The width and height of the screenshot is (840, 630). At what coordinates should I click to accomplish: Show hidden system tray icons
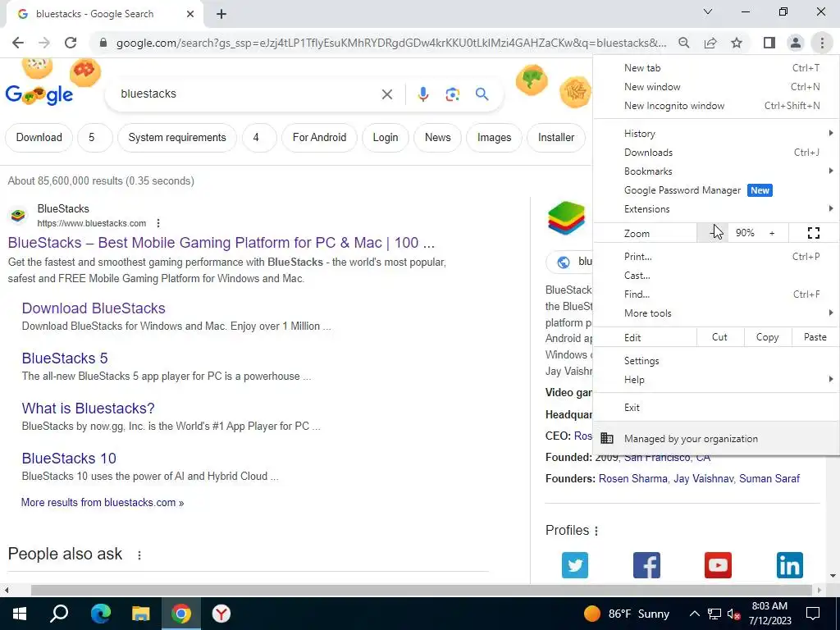click(694, 614)
